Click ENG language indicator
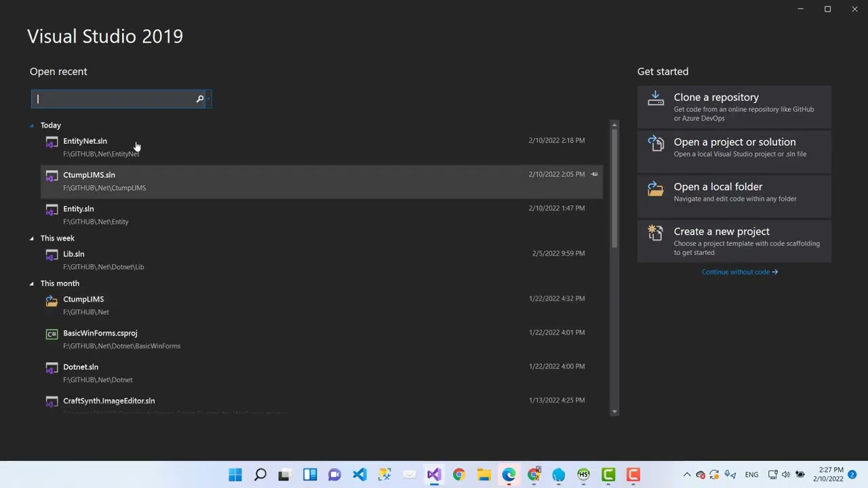This screenshot has height=488, width=868. (751, 474)
